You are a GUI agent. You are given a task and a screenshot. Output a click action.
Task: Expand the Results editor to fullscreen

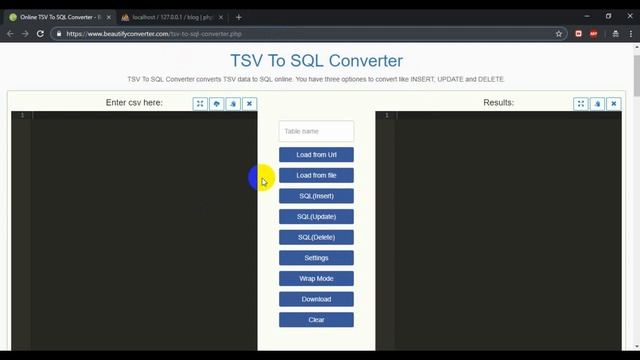click(x=581, y=104)
